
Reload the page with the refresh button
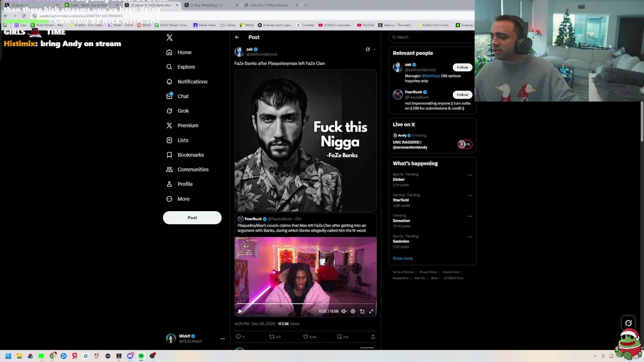(23, 16)
